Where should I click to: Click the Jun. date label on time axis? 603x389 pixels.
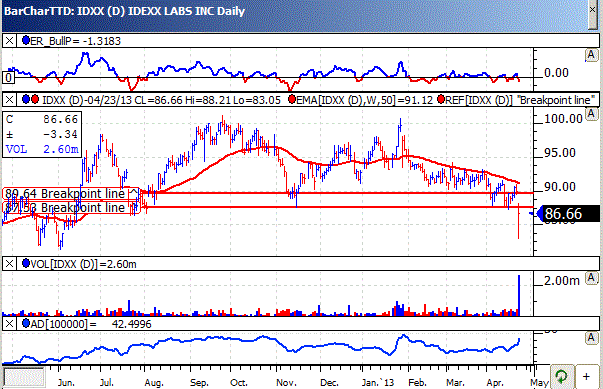pyautogui.click(x=66, y=382)
